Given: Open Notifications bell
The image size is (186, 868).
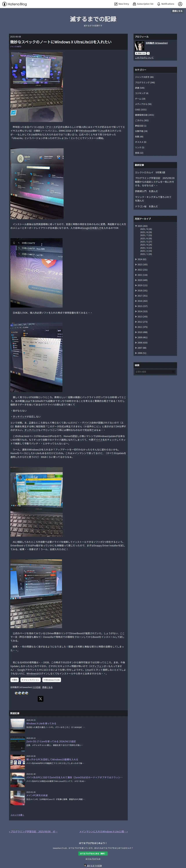Looking at the screenshot, I should [166, 4].
